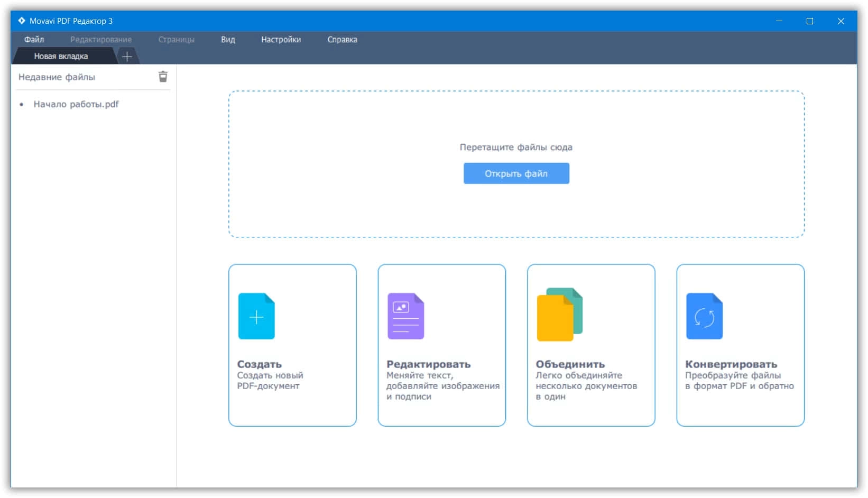Open the Файл menu
This screenshot has width=868, height=498.
(34, 40)
